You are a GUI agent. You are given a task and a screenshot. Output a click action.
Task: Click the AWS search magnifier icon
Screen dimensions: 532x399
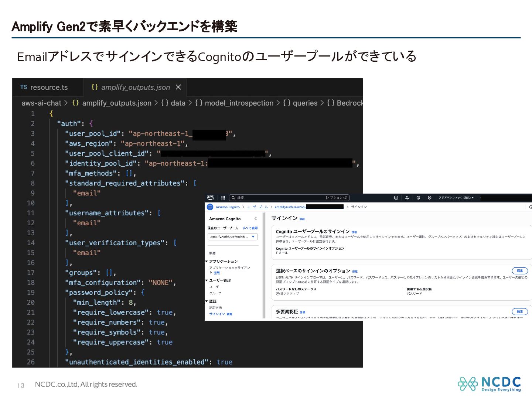click(233, 198)
